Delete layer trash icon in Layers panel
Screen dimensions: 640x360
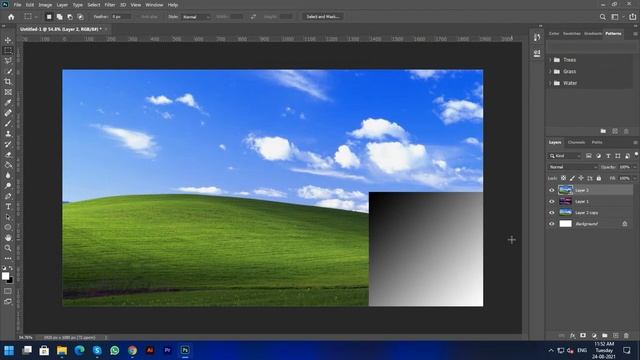pos(626,336)
